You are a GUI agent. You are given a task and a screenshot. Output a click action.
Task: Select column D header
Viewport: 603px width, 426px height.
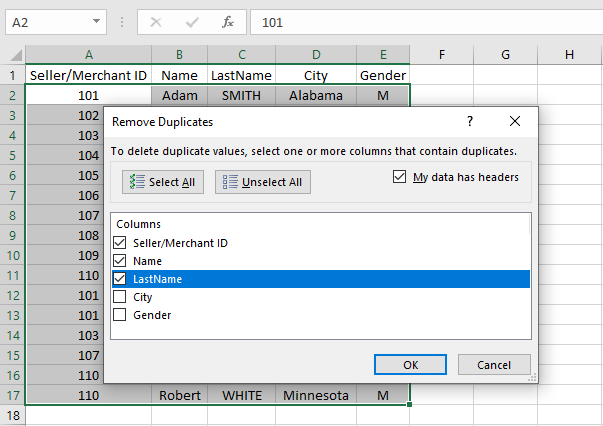click(316, 55)
